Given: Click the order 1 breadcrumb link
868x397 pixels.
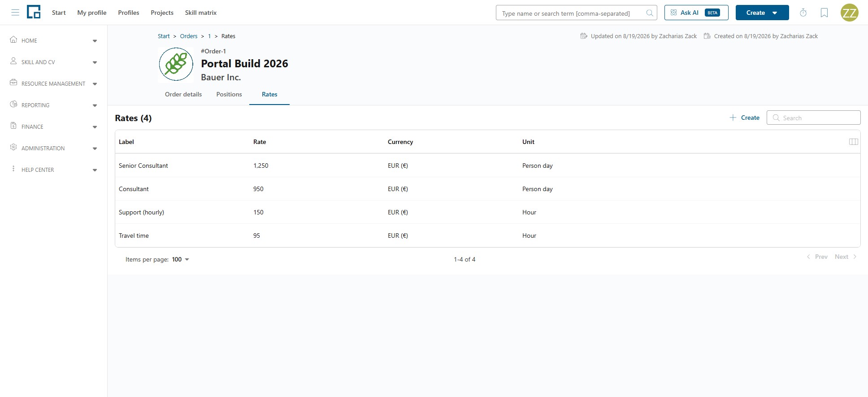Looking at the screenshot, I should (209, 36).
